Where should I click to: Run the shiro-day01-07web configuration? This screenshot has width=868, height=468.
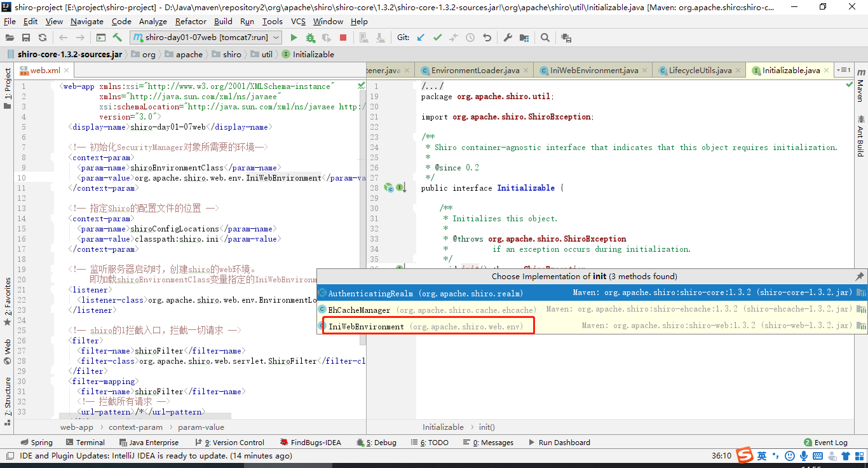294,38
